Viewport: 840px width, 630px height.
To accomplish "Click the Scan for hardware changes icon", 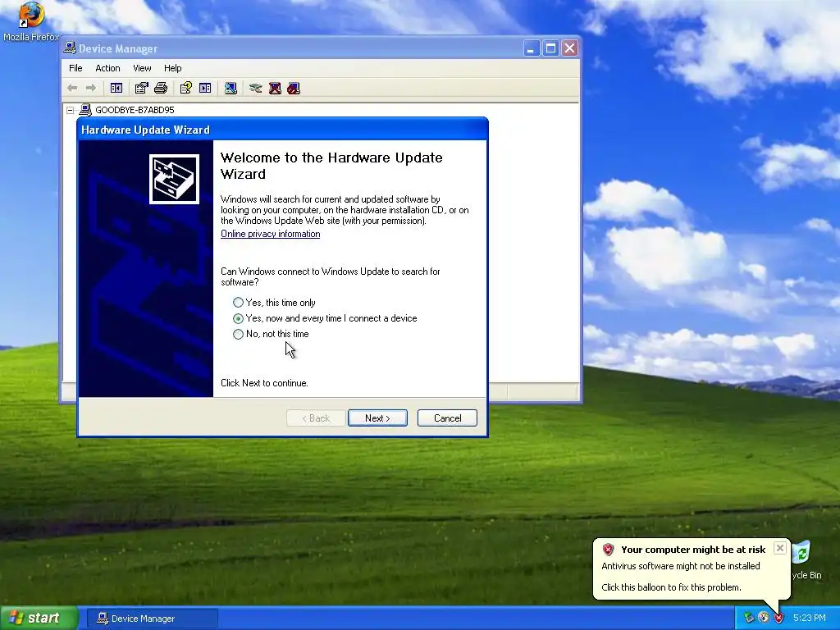I will pyautogui.click(x=231, y=88).
